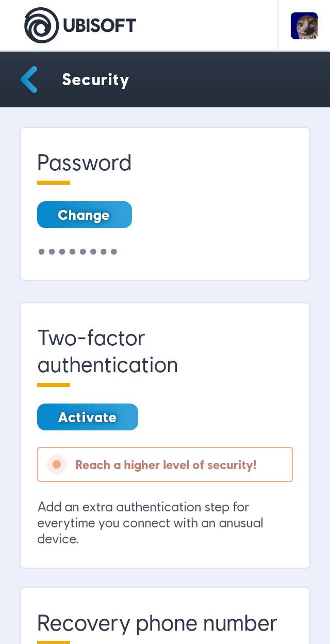
Task: Click the UBISOFT wordmark text
Action: [100, 25]
